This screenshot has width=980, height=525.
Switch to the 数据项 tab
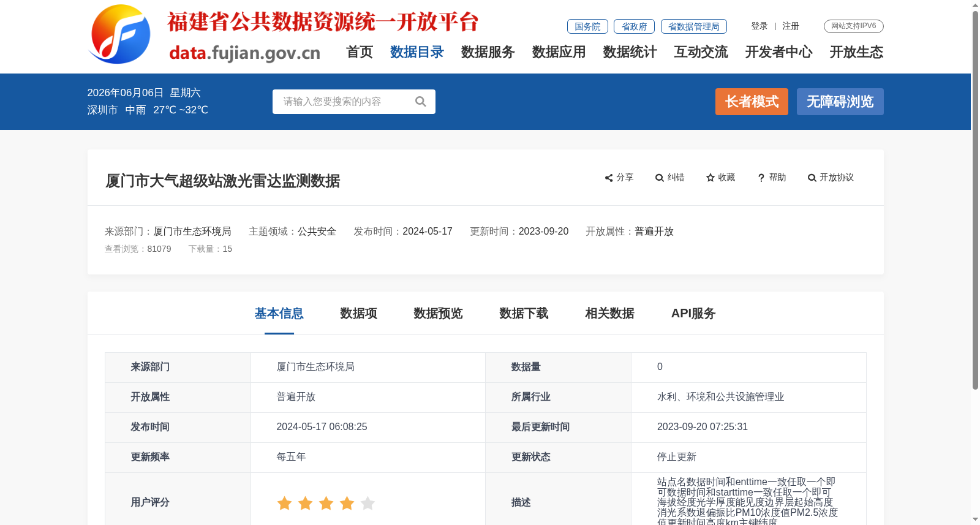[359, 314]
